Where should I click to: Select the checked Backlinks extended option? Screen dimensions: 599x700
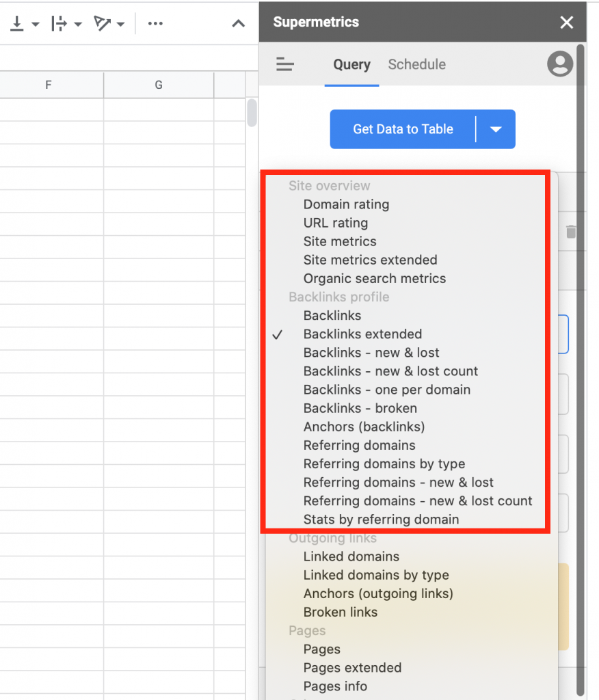(362, 334)
